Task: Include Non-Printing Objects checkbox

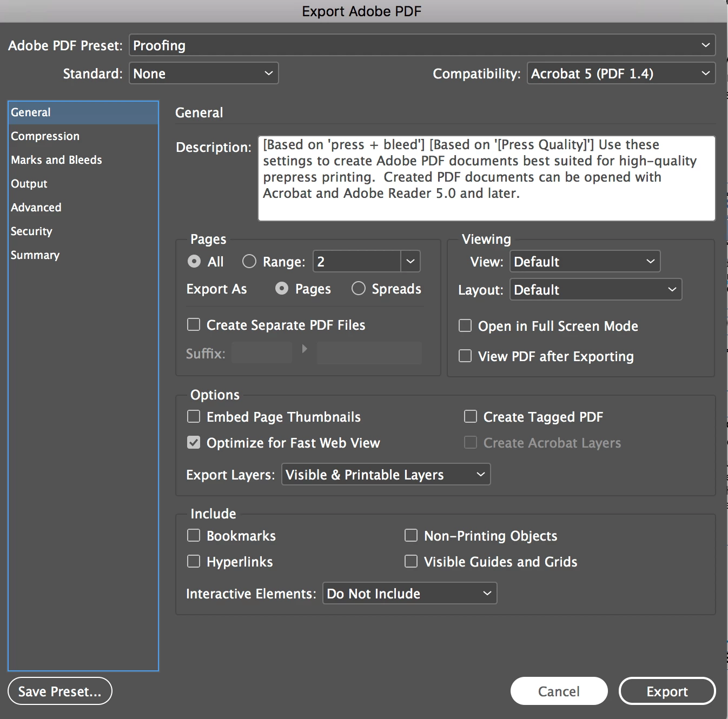Action: click(x=411, y=535)
